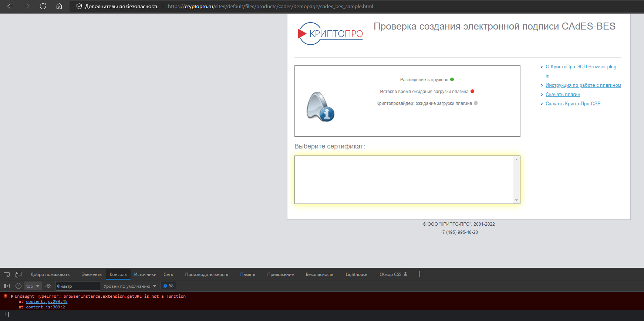Click 'Истекло время ожидания загрузки плагина' text

(x=424, y=92)
